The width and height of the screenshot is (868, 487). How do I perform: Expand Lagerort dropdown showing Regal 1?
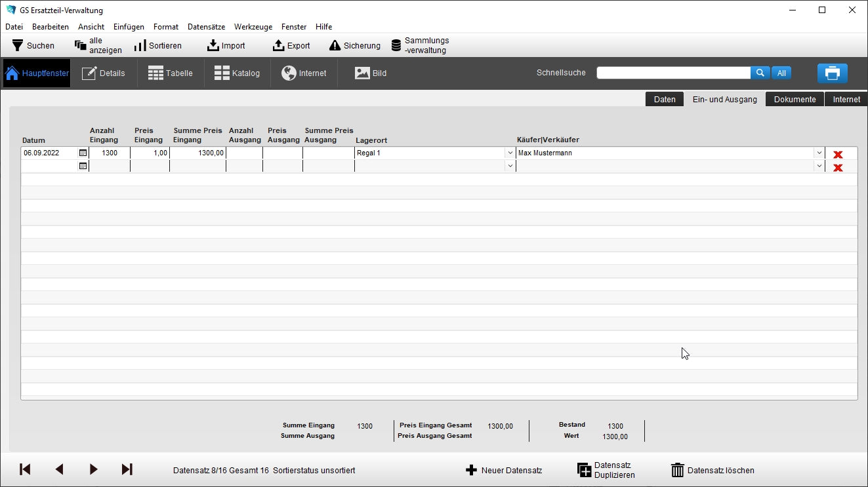[510, 153]
